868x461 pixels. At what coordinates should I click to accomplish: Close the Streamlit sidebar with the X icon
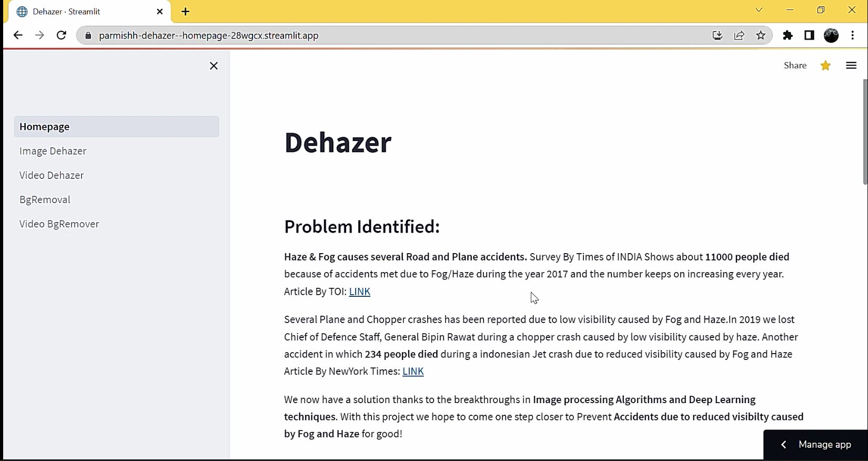pyautogui.click(x=214, y=66)
